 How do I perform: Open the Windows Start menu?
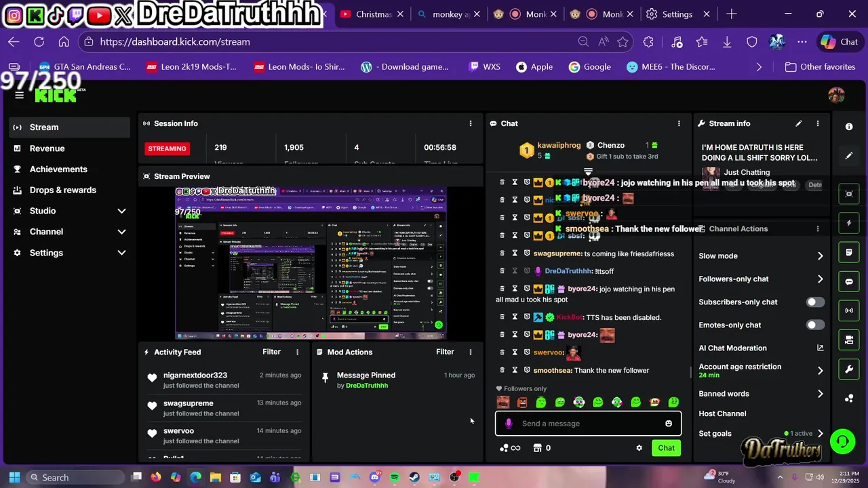(x=14, y=477)
